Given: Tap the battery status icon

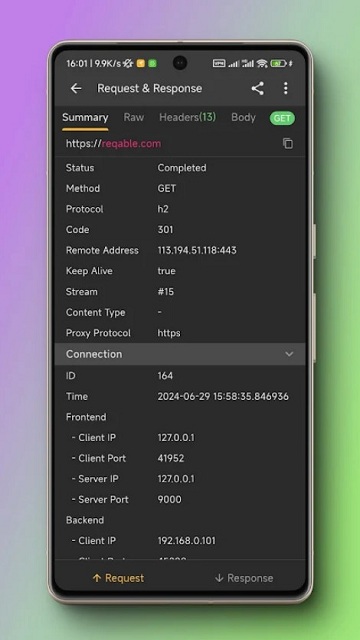Looking at the screenshot, I should coord(278,63).
